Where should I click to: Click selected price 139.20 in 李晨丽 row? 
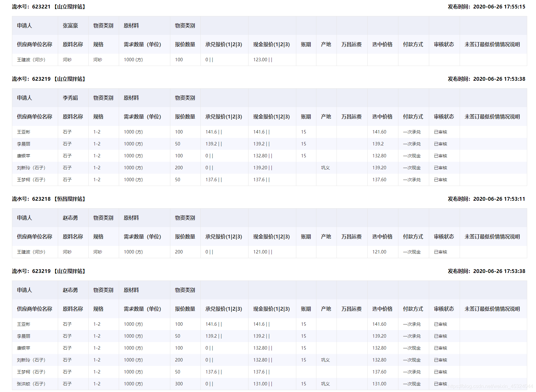point(379,336)
